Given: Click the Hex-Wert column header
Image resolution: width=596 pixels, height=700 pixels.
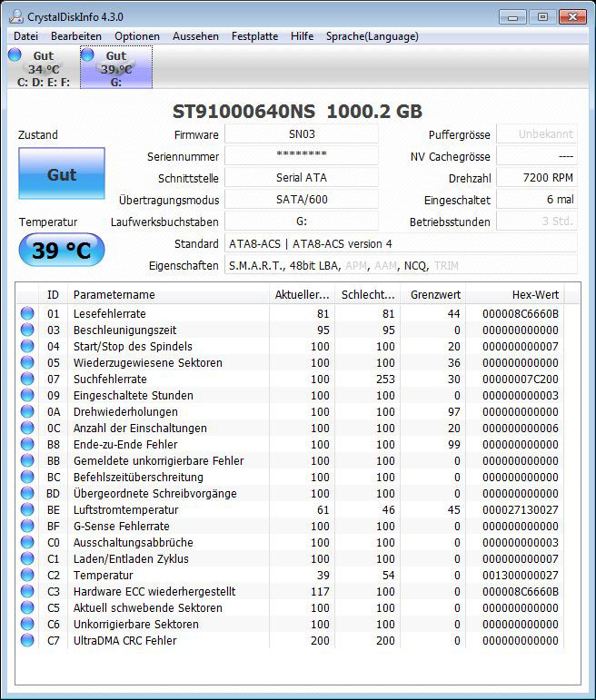Looking at the screenshot, I should pos(515,295).
